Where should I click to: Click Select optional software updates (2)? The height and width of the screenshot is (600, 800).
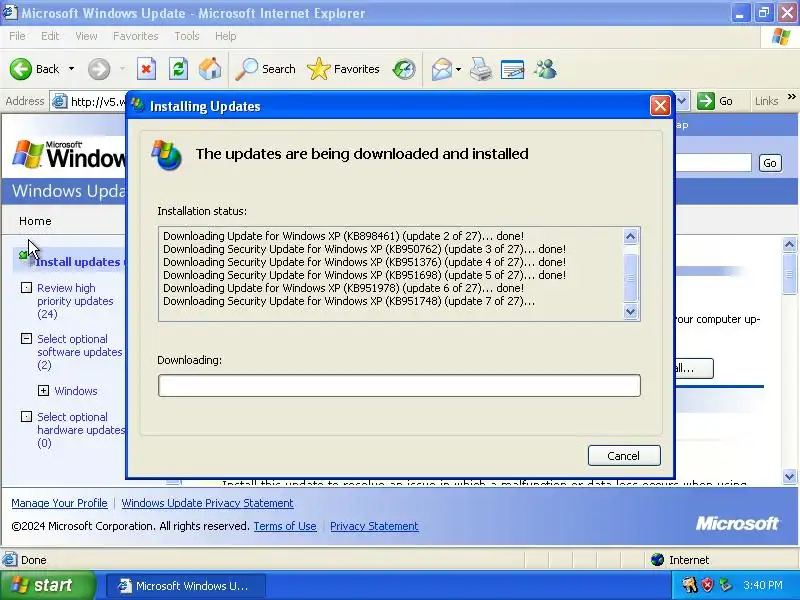click(x=80, y=352)
